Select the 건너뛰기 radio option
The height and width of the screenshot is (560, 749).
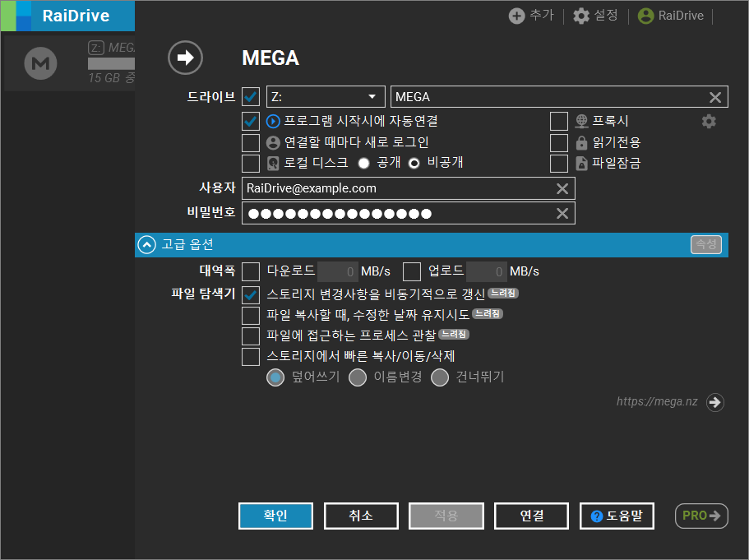coord(440,377)
